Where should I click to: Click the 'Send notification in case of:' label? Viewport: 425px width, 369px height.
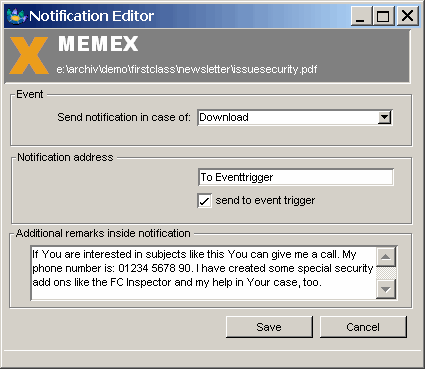click(x=124, y=117)
